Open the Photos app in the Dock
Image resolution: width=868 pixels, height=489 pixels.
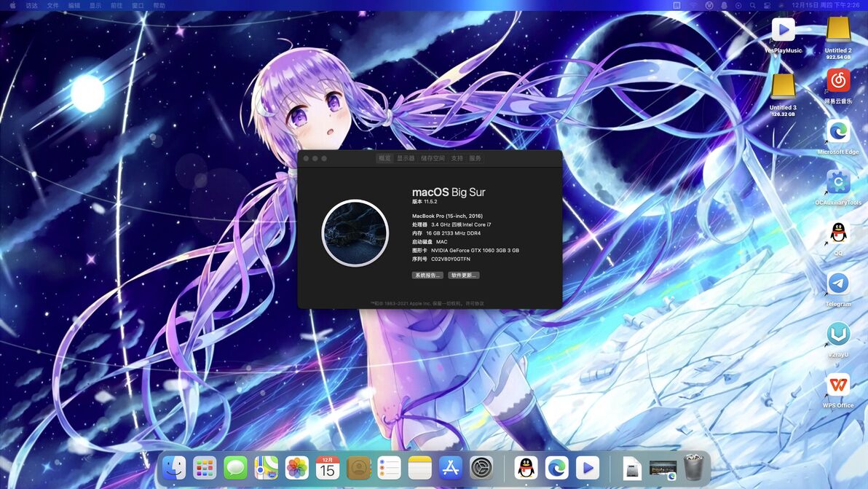297,468
